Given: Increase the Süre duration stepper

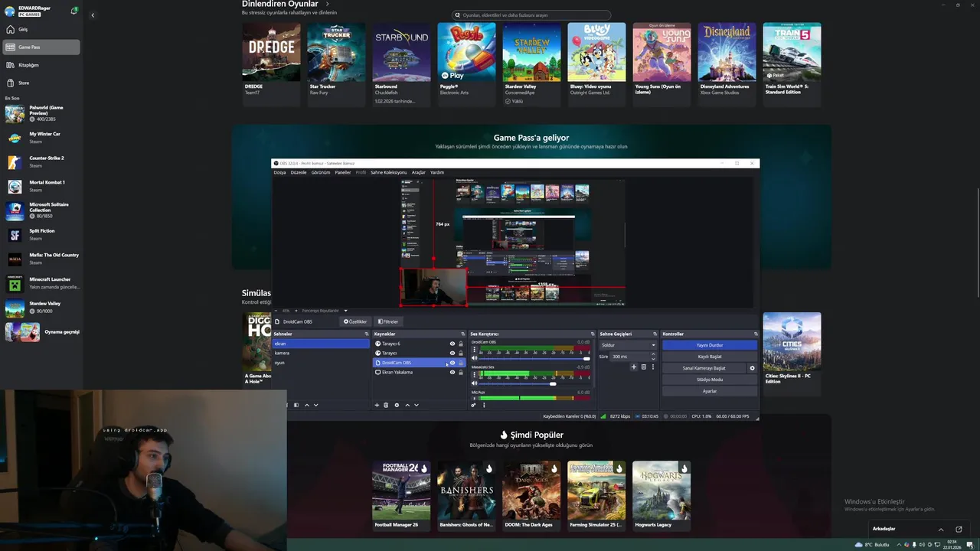Looking at the screenshot, I should (x=653, y=354).
